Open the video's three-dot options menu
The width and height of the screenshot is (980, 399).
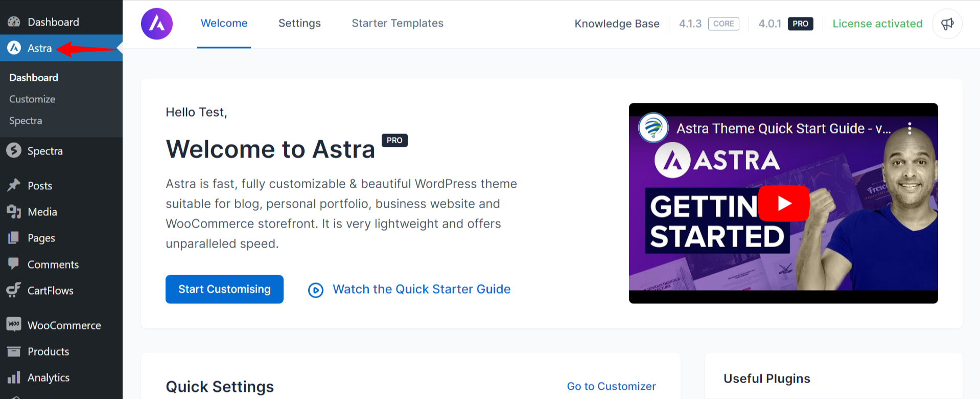(x=909, y=128)
